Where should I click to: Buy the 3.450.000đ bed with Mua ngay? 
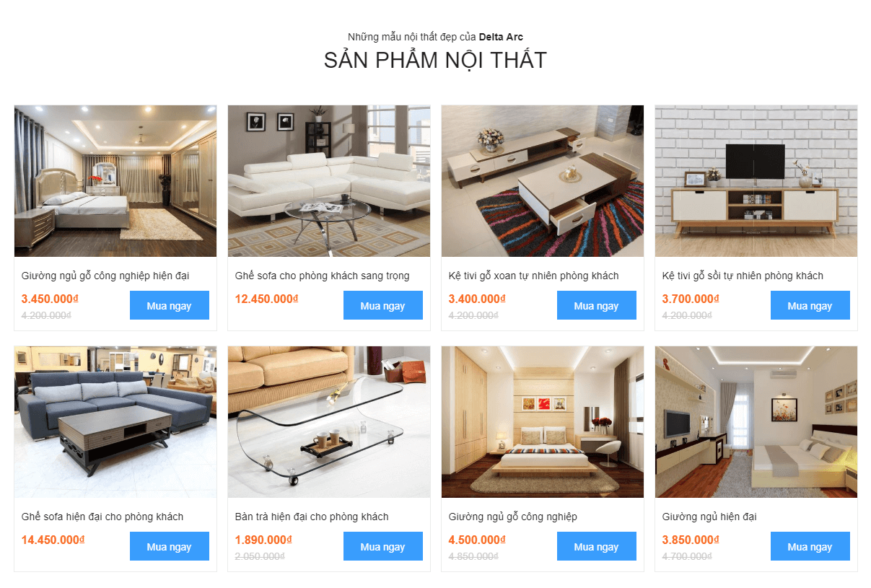coord(170,305)
